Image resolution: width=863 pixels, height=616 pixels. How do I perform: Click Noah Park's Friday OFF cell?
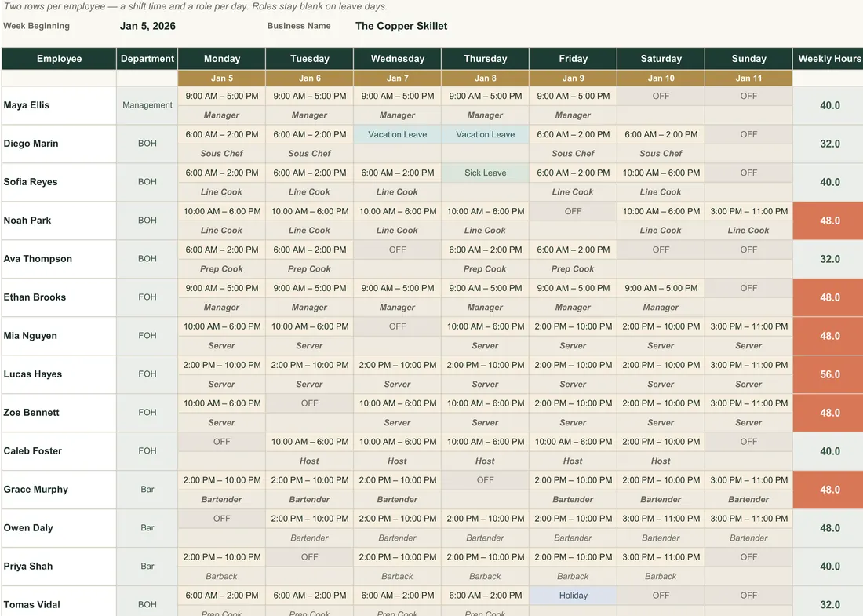(x=573, y=211)
